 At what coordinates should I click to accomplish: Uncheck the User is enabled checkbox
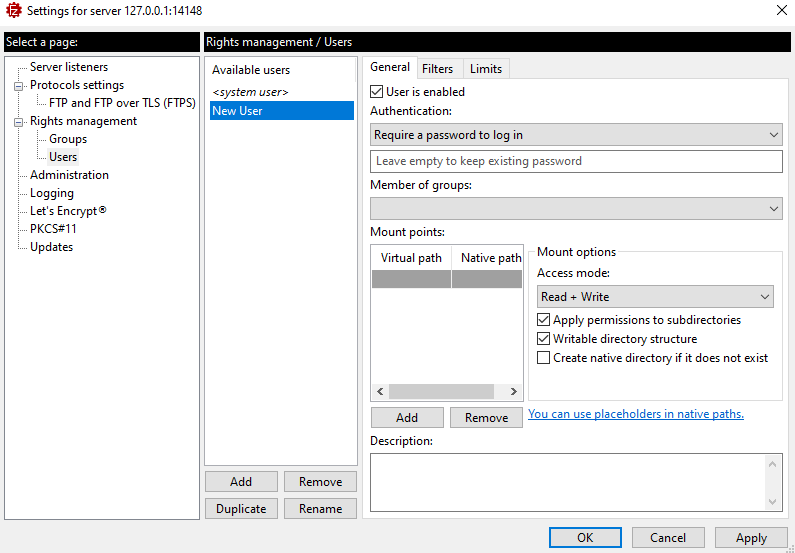point(377,92)
